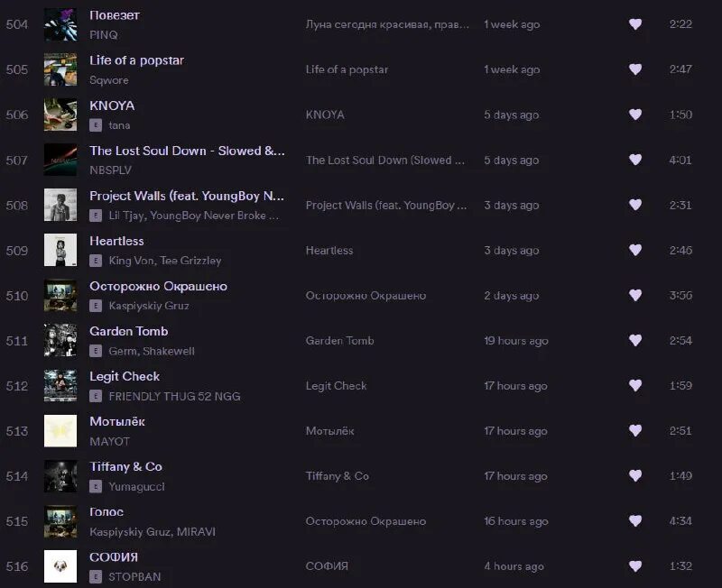
Task: Click the Мотылёк butterfly album art
Action: [x=60, y=430]
